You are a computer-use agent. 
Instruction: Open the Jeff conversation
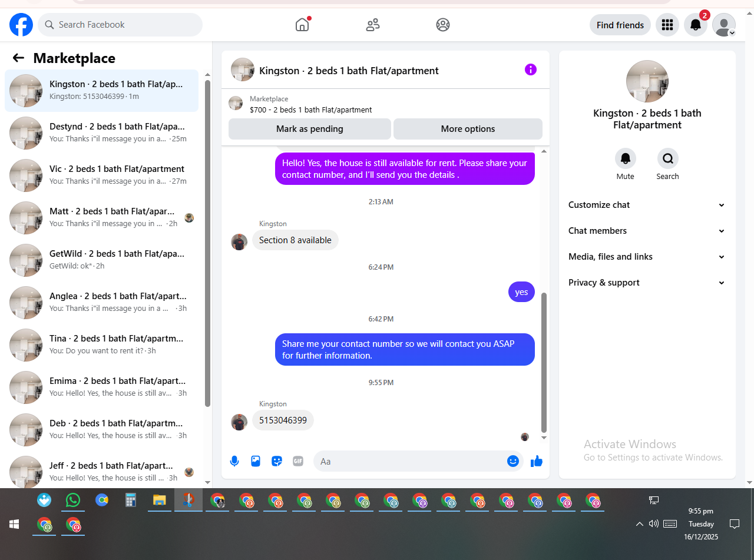[x=101, y=470]
